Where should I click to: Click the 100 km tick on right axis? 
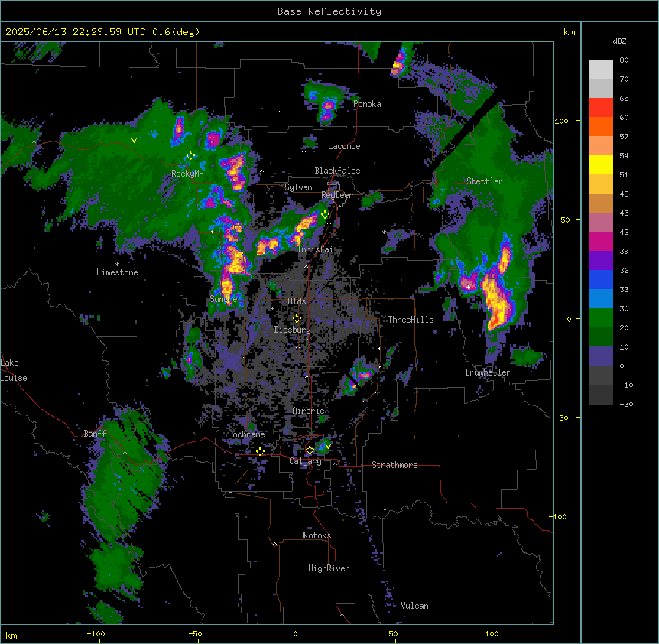click(x=561, y=121)
